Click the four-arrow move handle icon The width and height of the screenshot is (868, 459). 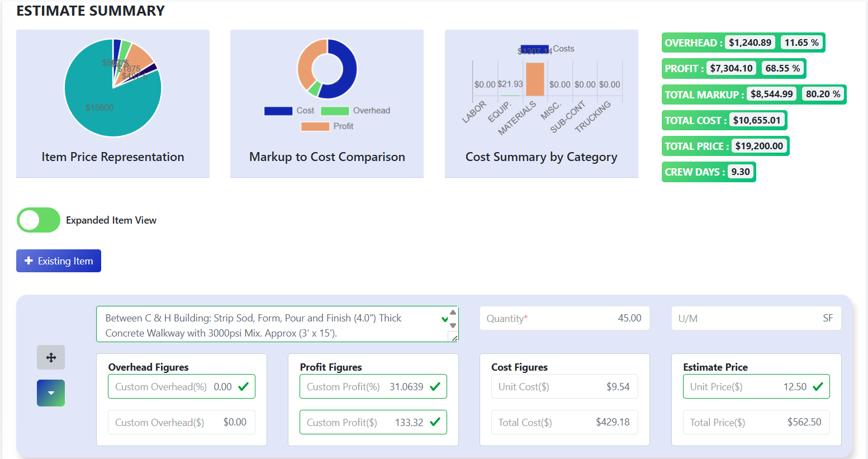click(x=51, y=357)
